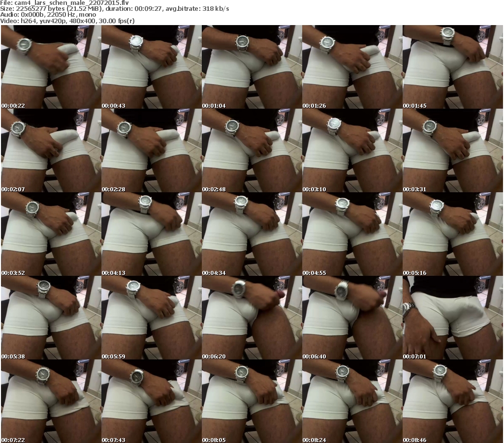The width and height of the screenshot is (504, 443).
Task: Pick the preview frame at 00:08:24
Action: [x=352, y=401]
